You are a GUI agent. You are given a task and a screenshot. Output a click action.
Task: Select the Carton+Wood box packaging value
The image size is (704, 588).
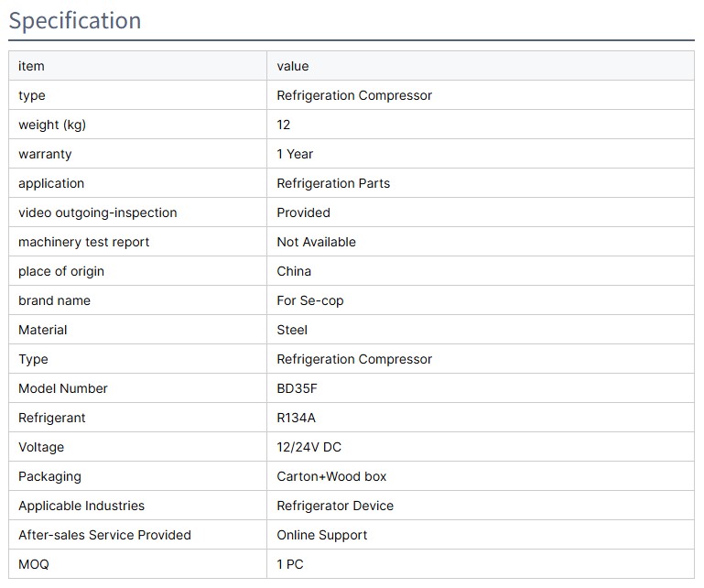pos(331,476)
